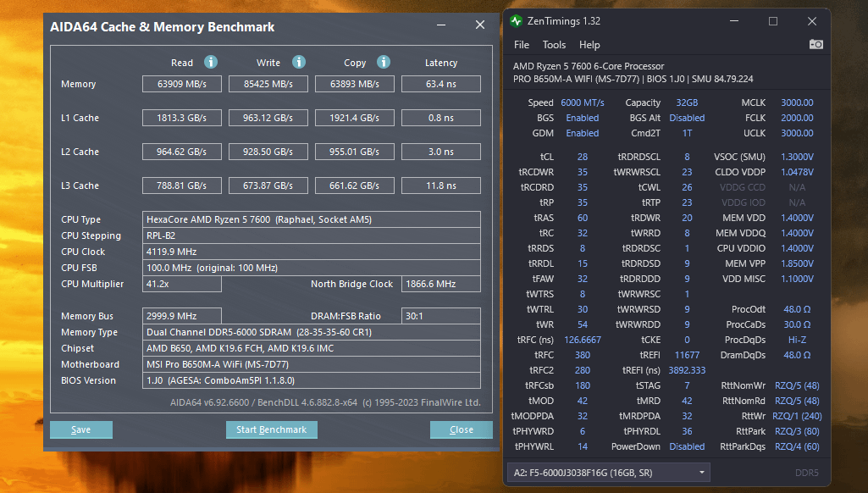This screenshot has width=868, height=493.
Task: Select the Memory Write 85425 MB/s field
Action: (x=268, y=84)
